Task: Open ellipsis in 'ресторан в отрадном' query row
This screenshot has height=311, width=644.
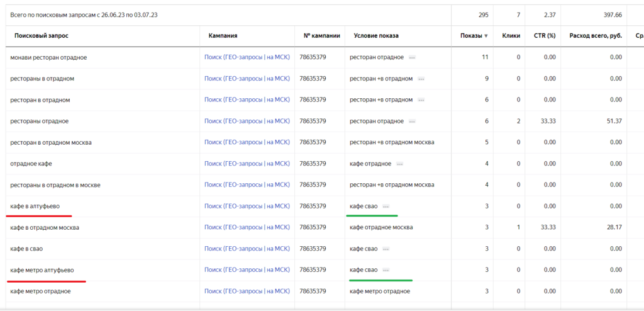Action: tap(421, 100)
